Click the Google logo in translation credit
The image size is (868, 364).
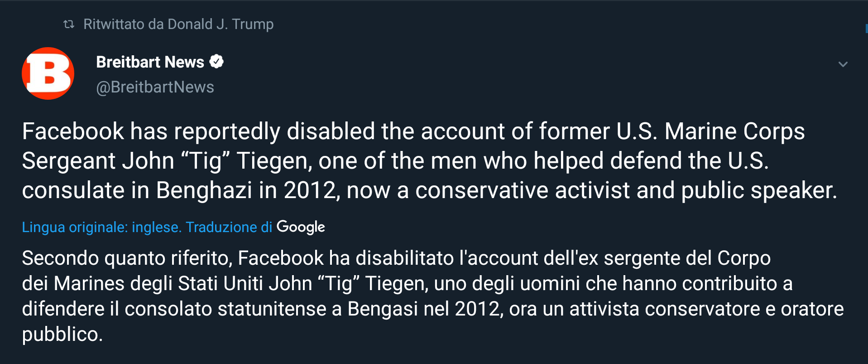tap(301, 227)
